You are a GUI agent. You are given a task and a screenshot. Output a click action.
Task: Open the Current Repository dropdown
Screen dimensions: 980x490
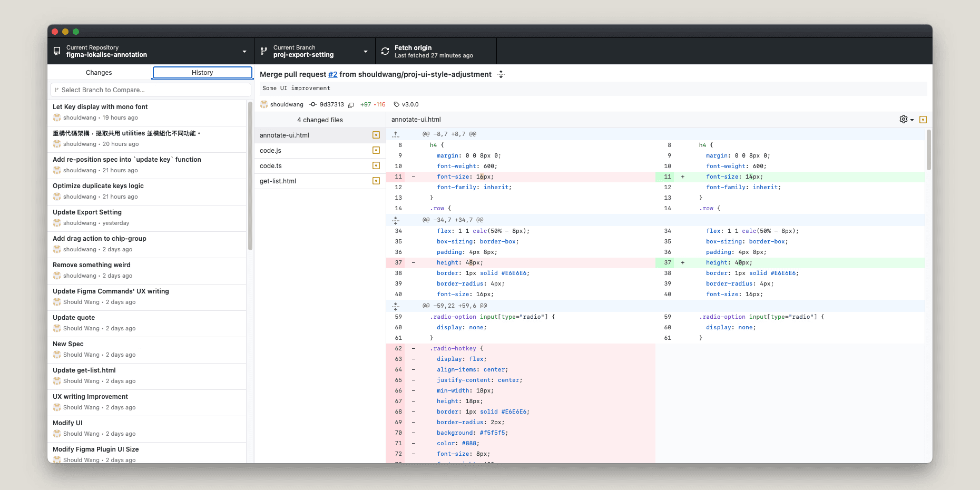tap(151, 51)
